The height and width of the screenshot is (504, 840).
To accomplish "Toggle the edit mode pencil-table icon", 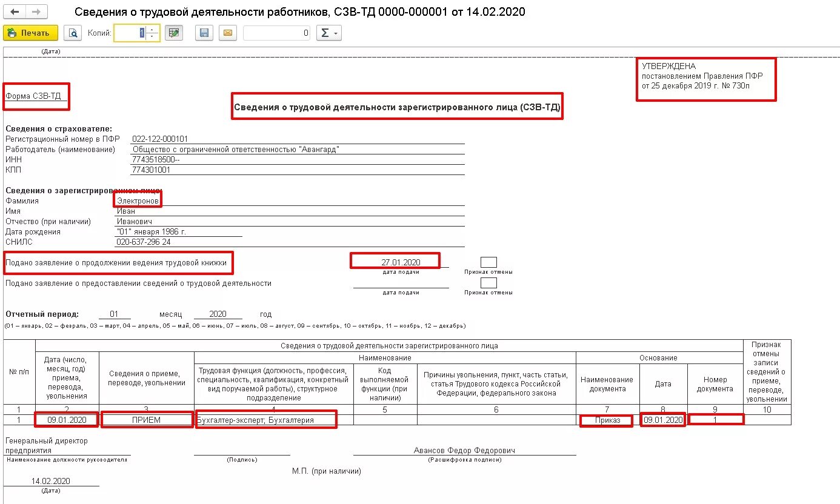I will pyautogui.click(x=175, y=33).
